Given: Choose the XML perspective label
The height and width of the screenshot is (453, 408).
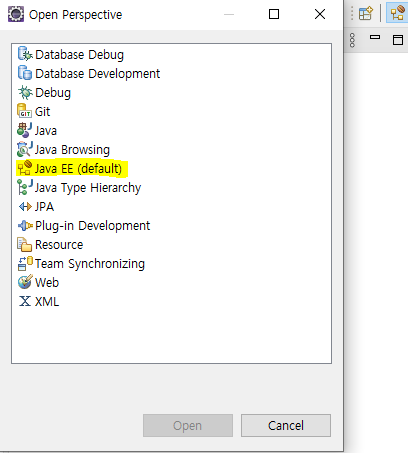Looking at the screenshot, I should (x=47, y=302).
